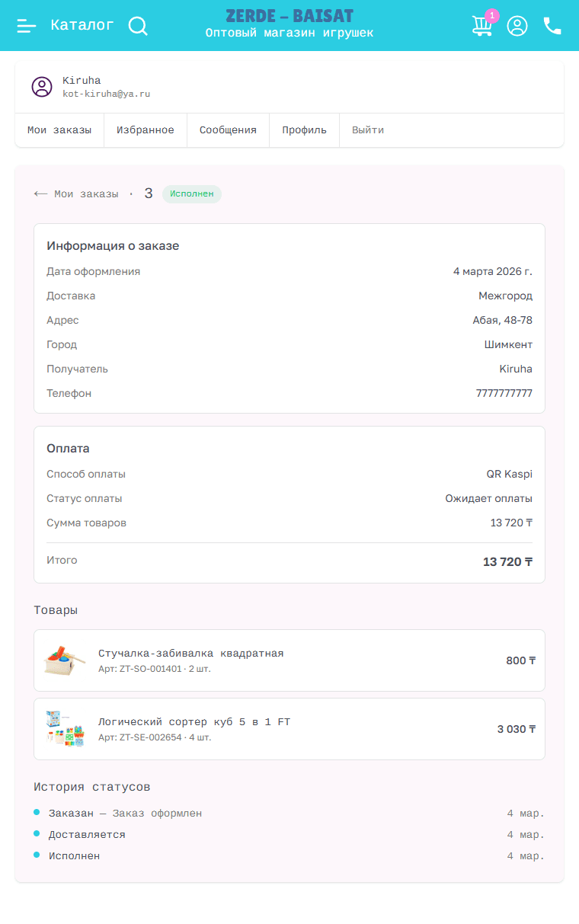Click the Стучалка-забивалка toy thumbnail
This screenshot has height=924, width=579.
pos(64,660)
